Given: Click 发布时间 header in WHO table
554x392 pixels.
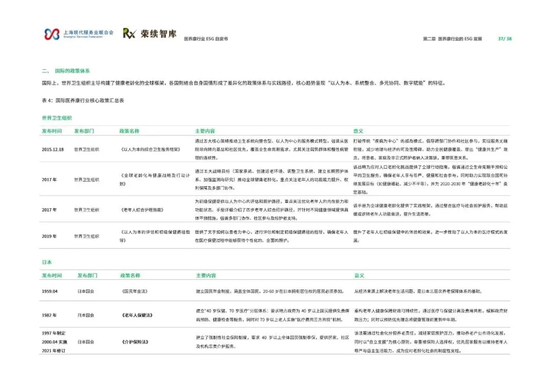Looking at the screenshot, I should (x=52, y=131).
